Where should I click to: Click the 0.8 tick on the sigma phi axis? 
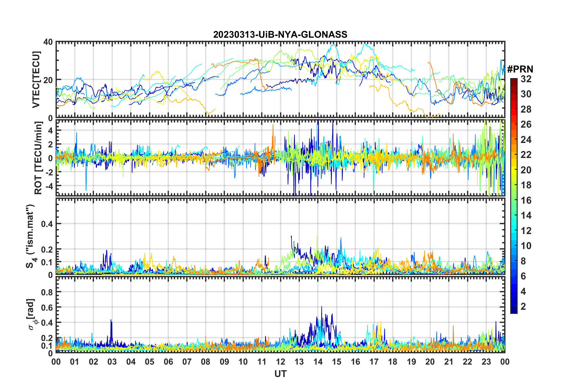pyautogui.click(x=47, y=292)
